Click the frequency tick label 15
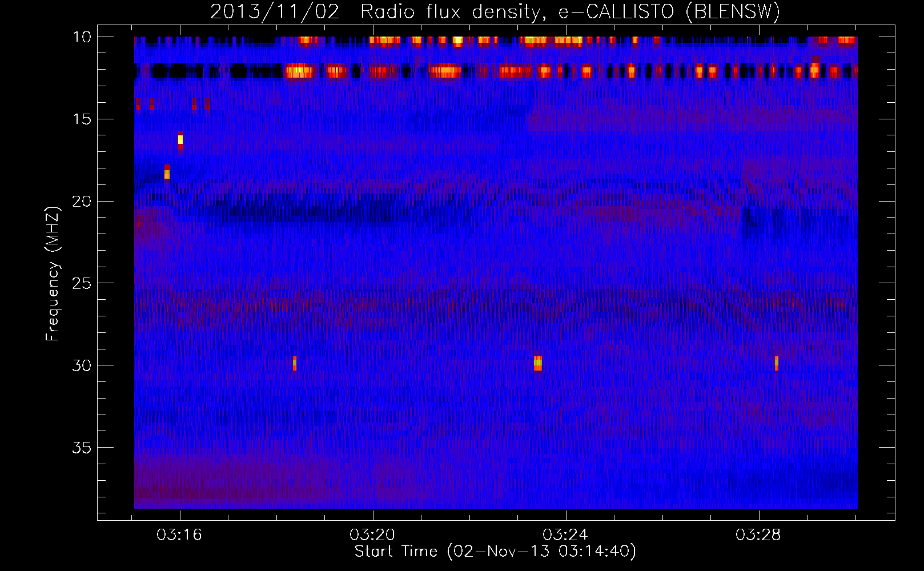The image size is (924, 571). (82, 119)
